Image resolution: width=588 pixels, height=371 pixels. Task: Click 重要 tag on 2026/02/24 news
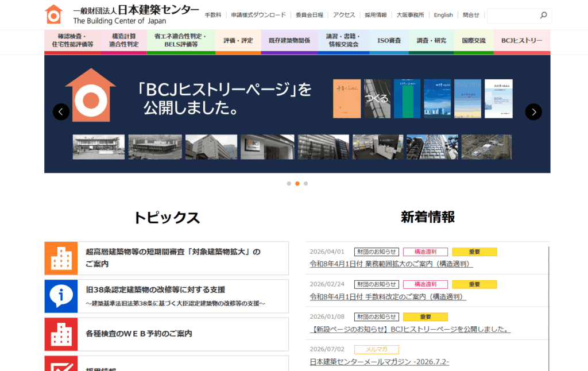coord(474,284)
